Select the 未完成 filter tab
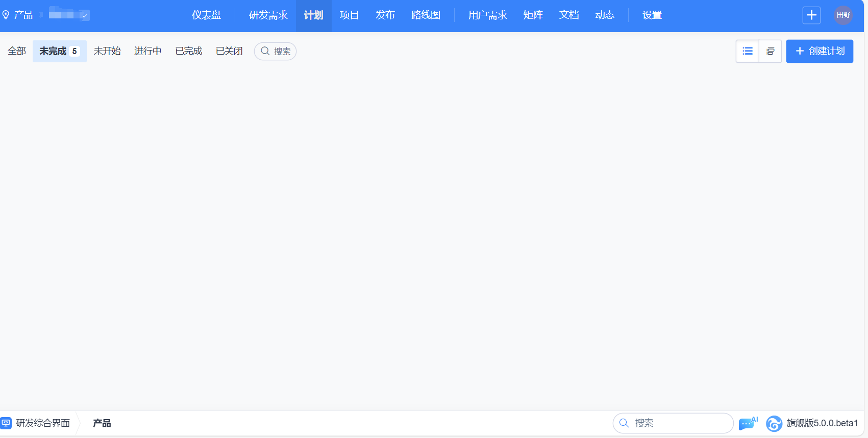 (60, 51)
